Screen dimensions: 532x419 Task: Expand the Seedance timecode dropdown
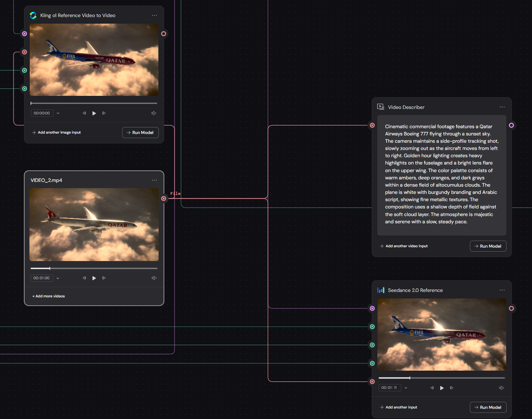click(x=406, y=388)
